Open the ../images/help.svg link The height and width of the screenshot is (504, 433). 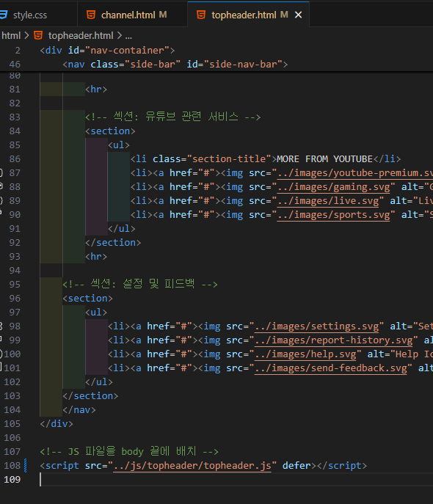305,354
